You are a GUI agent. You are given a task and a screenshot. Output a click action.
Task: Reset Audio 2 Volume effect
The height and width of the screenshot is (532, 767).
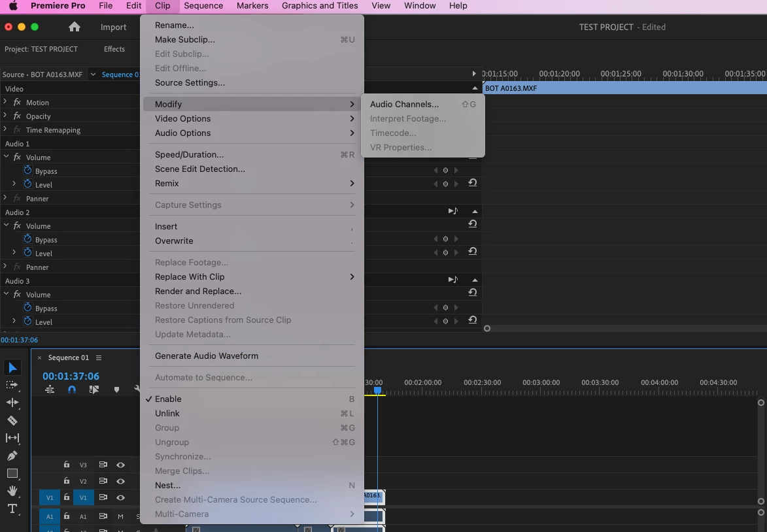(473, 224)
